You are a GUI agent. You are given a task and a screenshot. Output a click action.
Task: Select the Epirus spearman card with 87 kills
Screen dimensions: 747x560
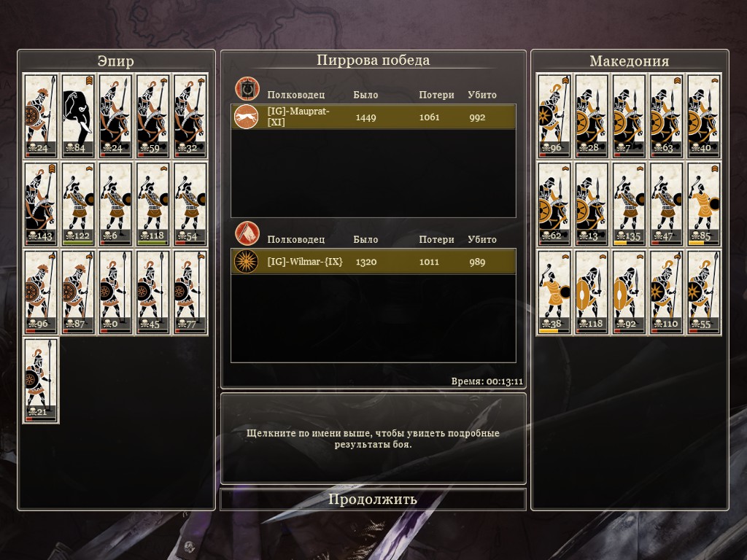[x=78, y=292]
